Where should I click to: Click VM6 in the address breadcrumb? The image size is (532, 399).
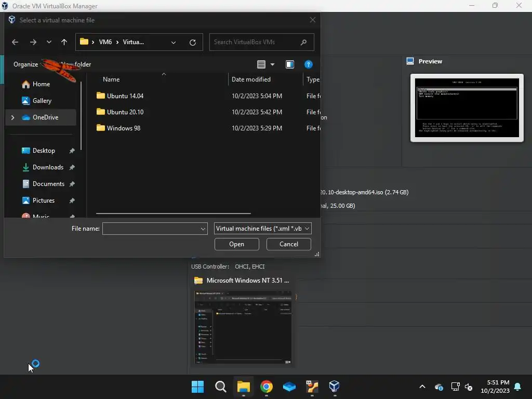[105, 42]
